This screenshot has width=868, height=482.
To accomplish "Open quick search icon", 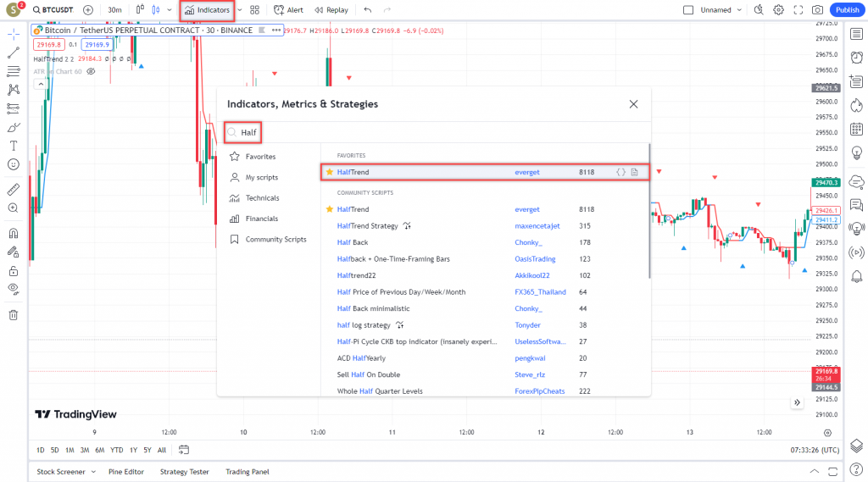I will point(759,10).
